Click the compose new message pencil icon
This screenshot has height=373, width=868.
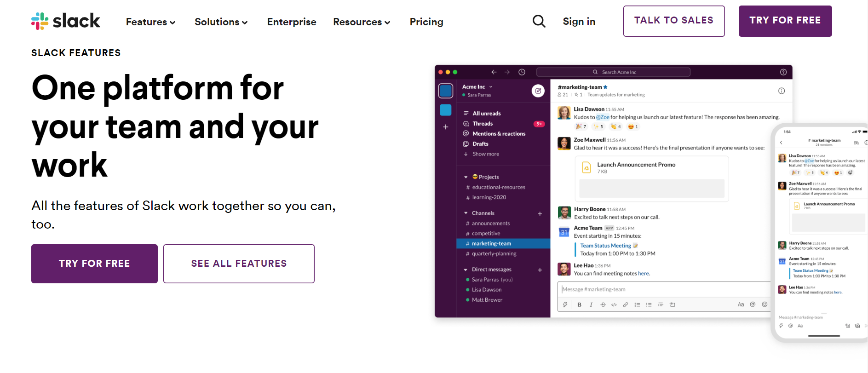(538, 91)
